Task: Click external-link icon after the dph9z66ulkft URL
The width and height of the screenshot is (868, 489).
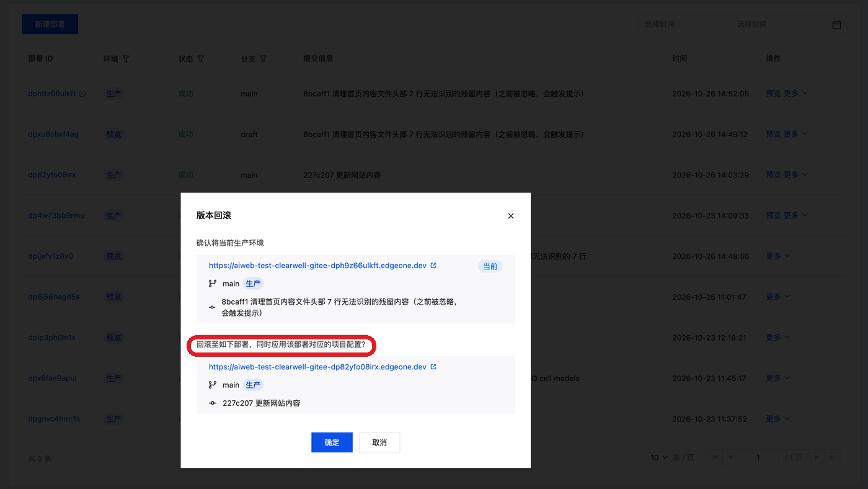Action: [433, 266]
